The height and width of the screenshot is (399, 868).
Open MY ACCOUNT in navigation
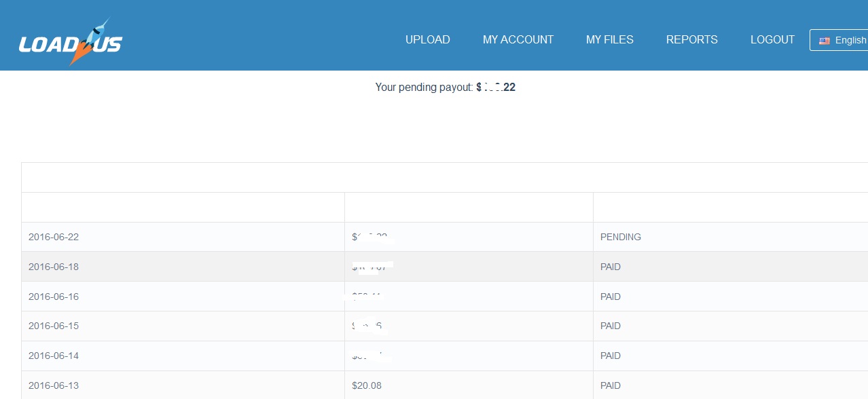518,40
